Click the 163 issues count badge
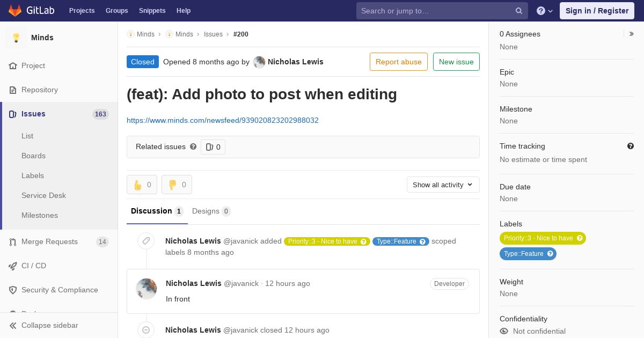 point(100,114)
